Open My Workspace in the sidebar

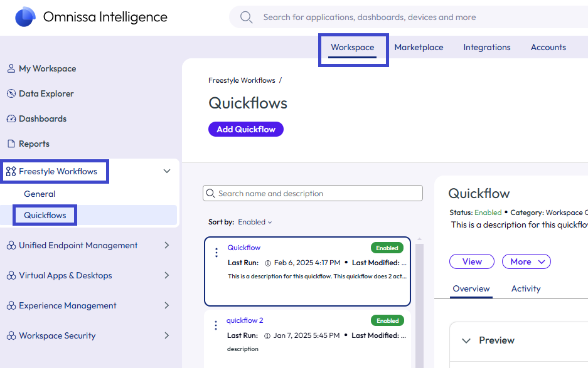click(48, 68)
